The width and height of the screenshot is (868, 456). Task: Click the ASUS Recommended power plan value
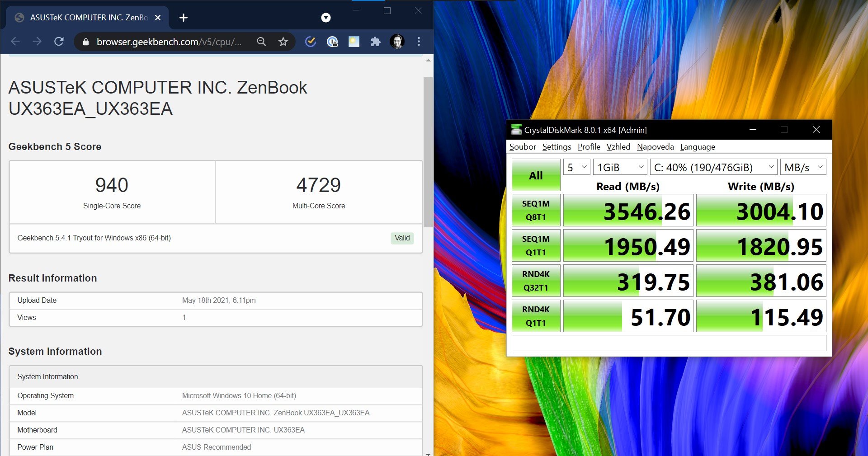[x=216, y=447]
